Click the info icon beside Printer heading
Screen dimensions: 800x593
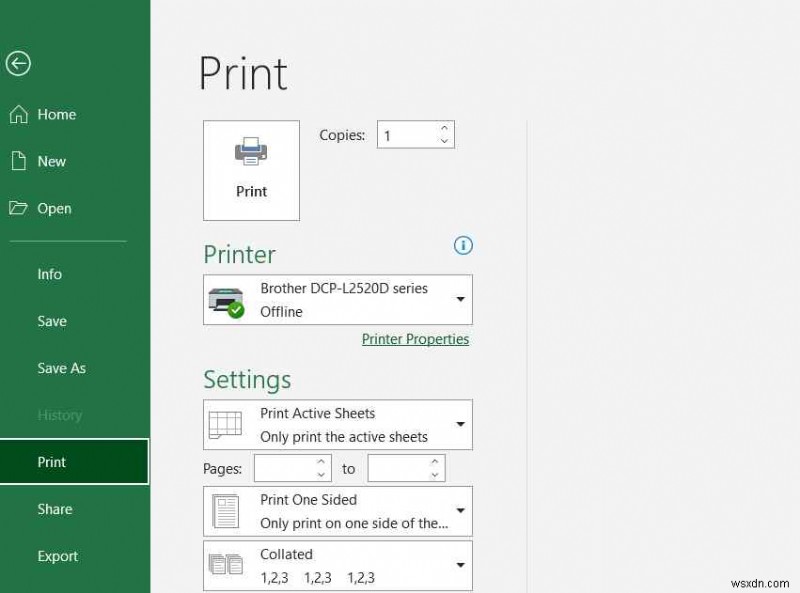click(x=463, y=246)
